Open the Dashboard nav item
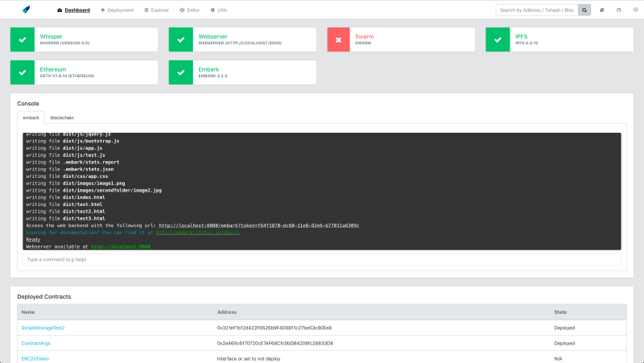The image size is (644, 363). pos(73,10)
